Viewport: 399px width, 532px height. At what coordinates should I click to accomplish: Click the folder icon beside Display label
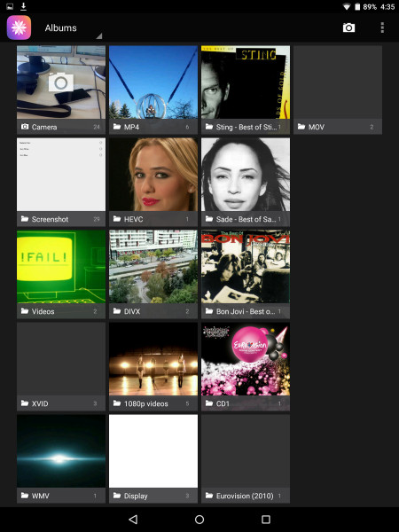tap(117, 496)
